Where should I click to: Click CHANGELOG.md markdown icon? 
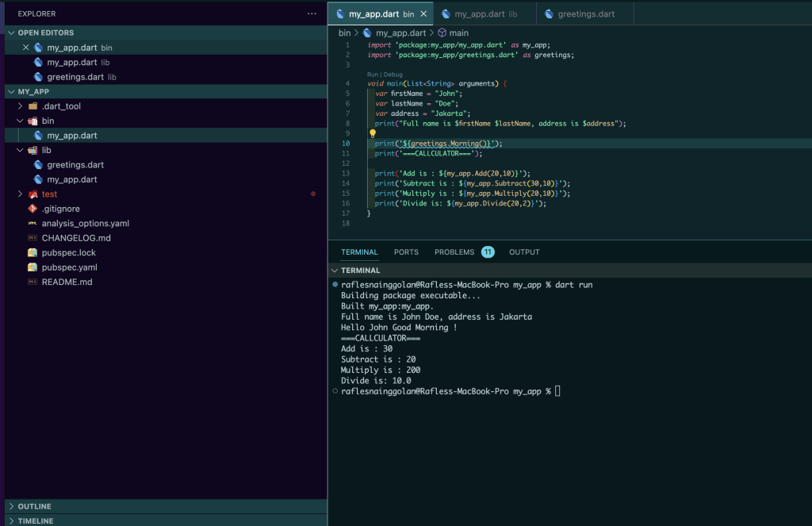click(33, 238)
